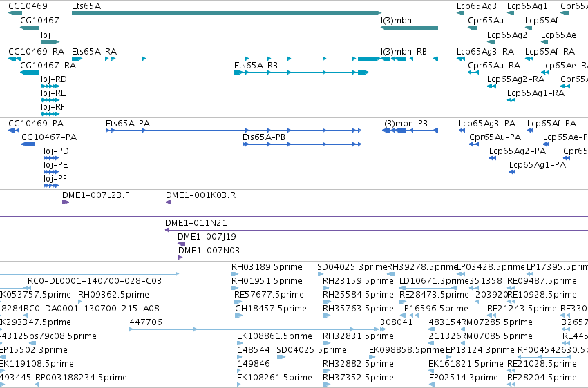This screenshot has height=388, width=588.
Task: Click the CG10467-PA protein bar
Action: coord(28,144)
